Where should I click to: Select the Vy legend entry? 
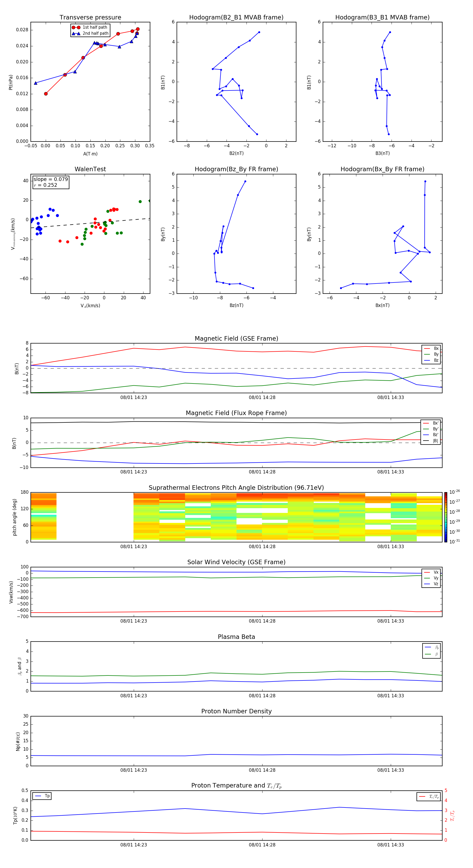pos(431,578)
